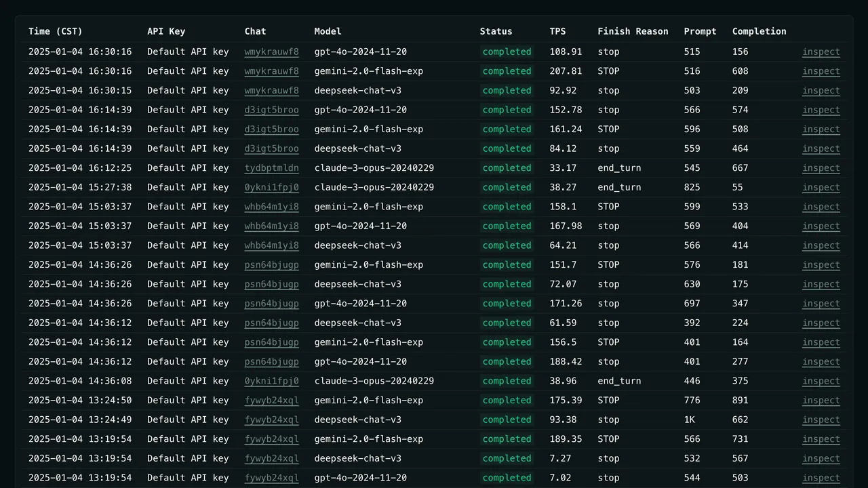Select the completed status in the 207.81 TPS row
Screen dimensions: 868x488
507,71
